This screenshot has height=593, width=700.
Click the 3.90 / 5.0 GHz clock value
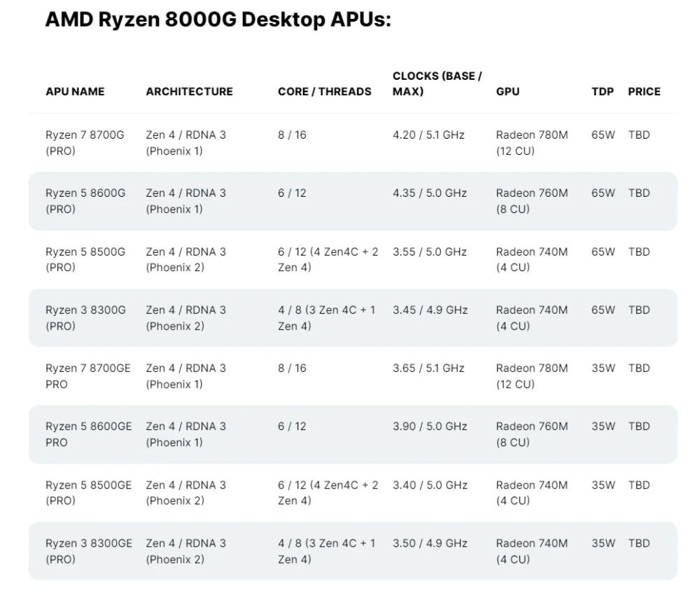[x=429, y=426]
